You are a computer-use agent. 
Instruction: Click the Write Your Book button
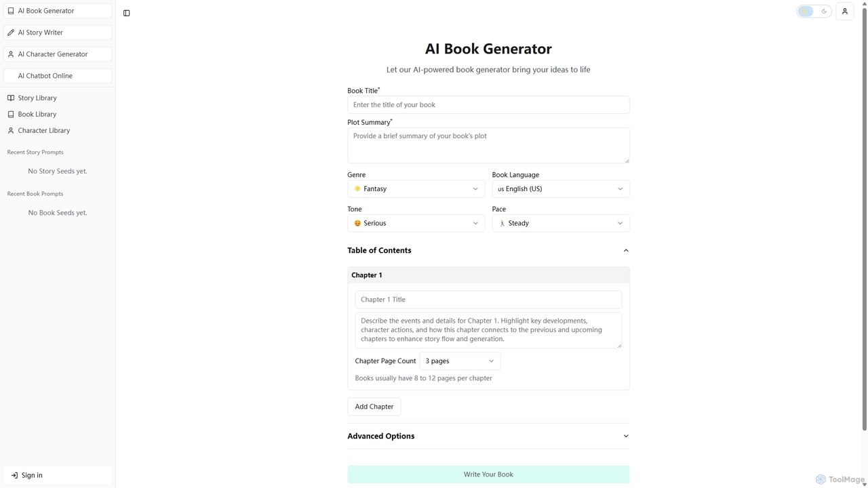pyautogui.click(x=488, y=474)
